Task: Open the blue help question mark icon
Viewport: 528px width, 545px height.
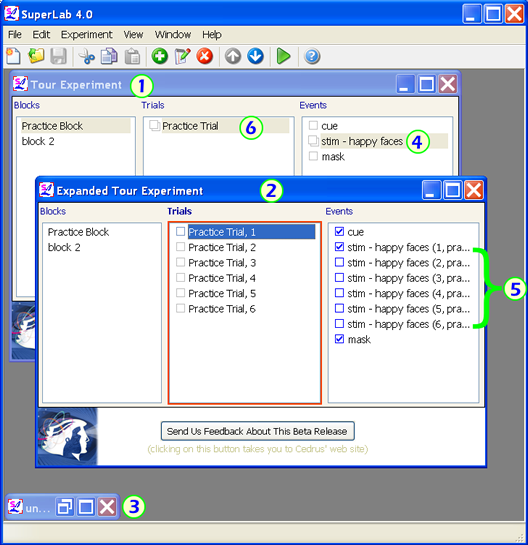Action: tap(312, 56)
